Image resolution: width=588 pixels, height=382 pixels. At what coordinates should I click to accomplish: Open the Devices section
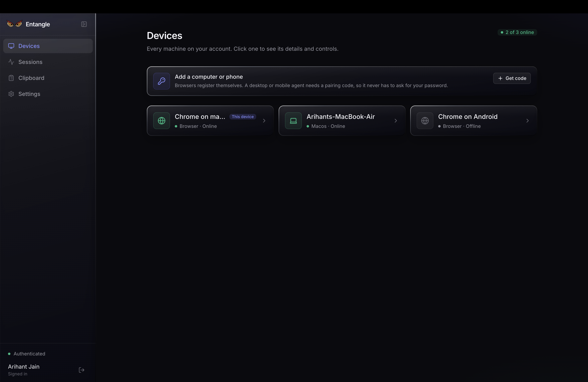(x=48, y=46)
